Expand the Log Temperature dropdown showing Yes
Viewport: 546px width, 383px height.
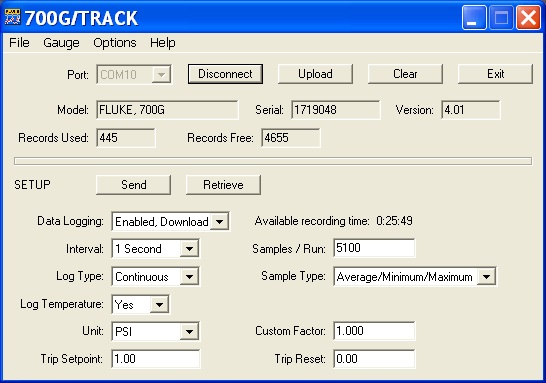[159, 305]
